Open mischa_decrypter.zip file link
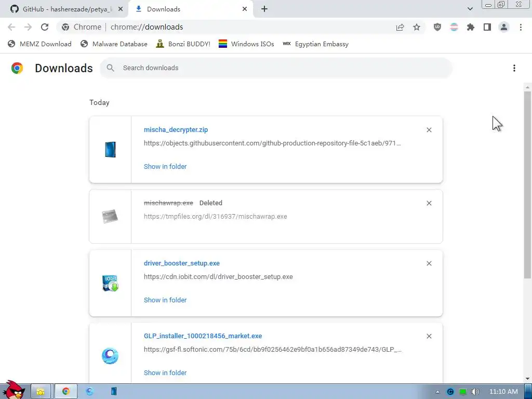Viewport: 532px width, 399px height. (x=176, y=129)
